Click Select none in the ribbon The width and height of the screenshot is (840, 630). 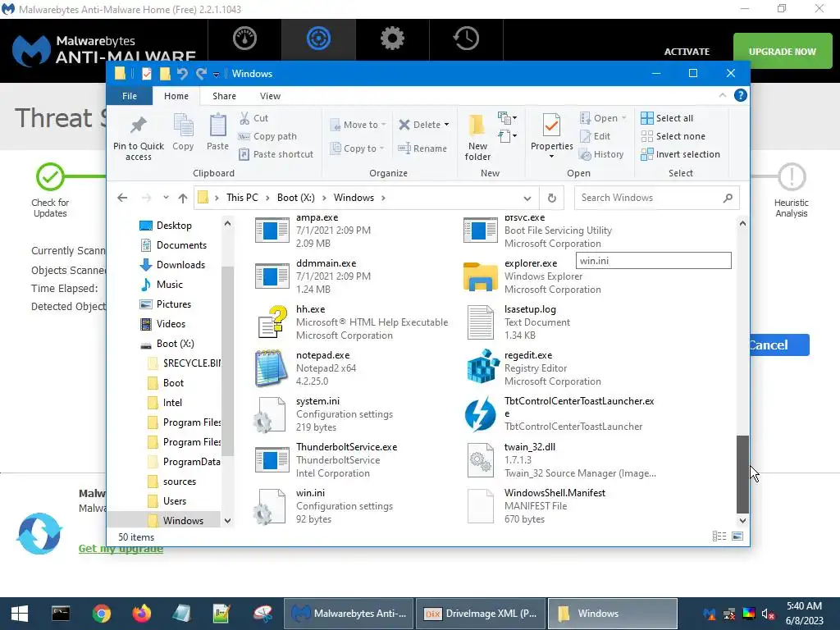[x=673, y=137]
